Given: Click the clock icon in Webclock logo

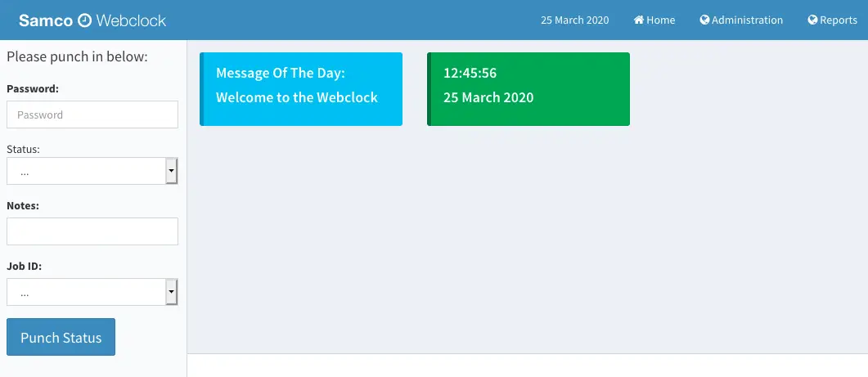Looking at the screenshot, I should 84,20.
